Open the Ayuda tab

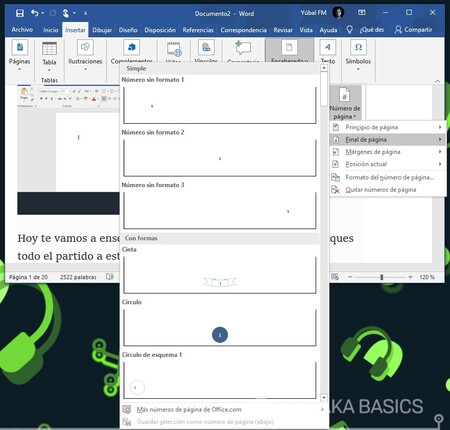(x=328, y=30)
